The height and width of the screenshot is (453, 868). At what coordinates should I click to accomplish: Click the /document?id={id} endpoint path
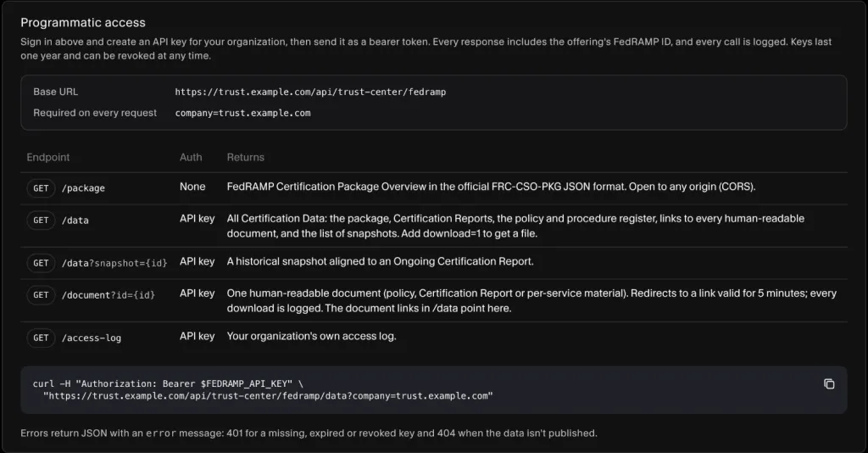pyautogui.click(x=108, y=295)
